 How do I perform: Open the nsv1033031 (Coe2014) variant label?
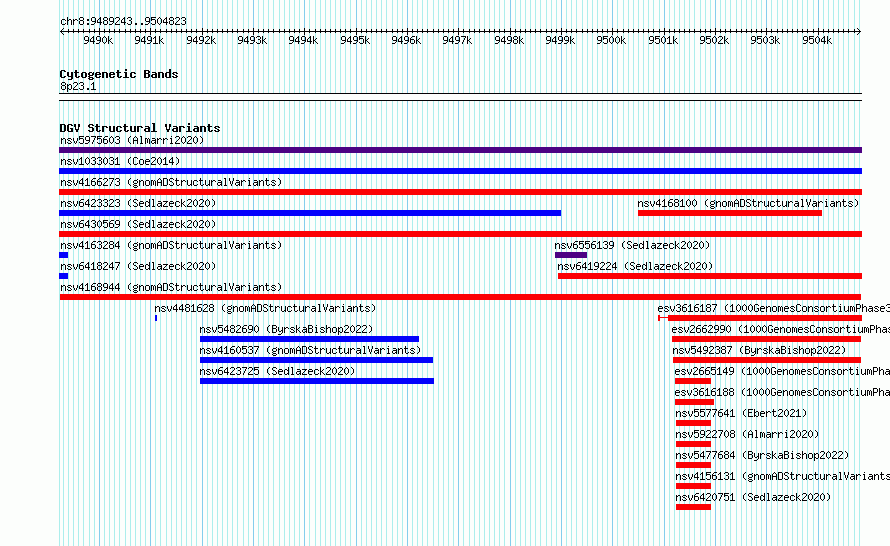coord(120,161)
